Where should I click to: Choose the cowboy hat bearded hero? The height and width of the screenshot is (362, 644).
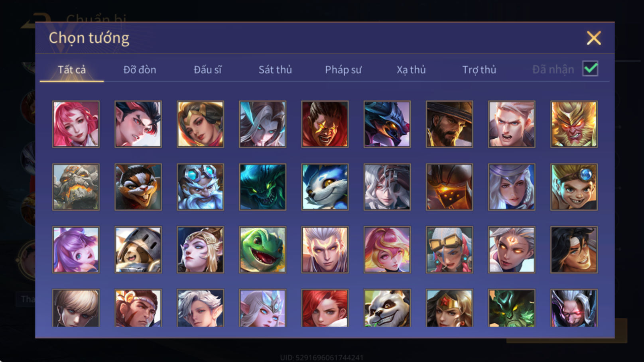pos(449,124)
